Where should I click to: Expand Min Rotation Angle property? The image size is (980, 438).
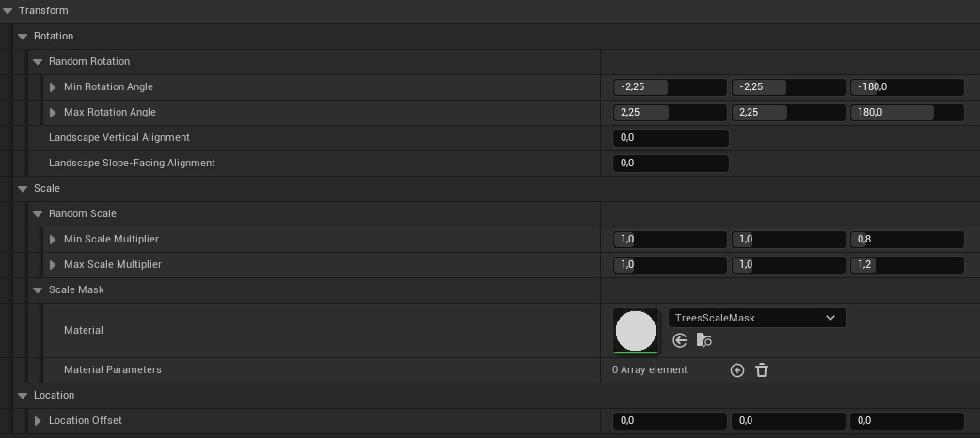[x=54, y=86]
